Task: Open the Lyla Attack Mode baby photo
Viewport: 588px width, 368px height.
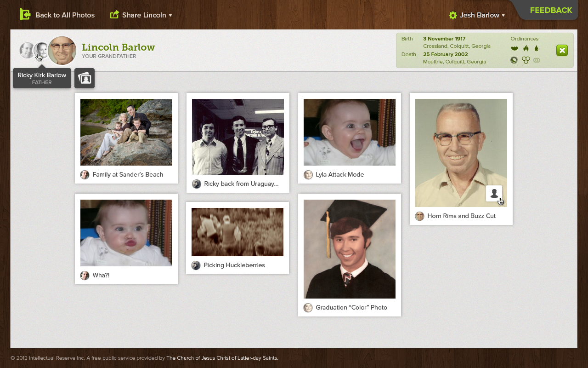Action: coord(350,132)
